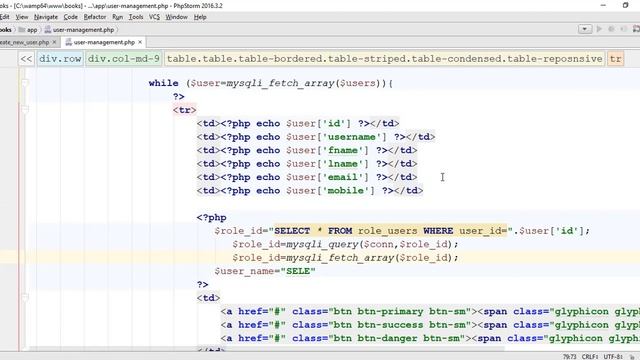Collapse the <td> buttons fold marker
Screen dimensions: 640x360
coord(25,298)
